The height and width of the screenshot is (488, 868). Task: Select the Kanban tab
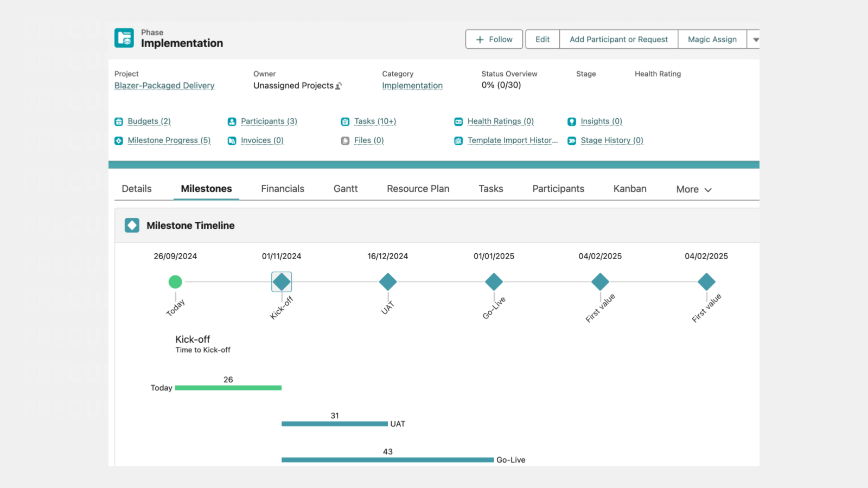coord(630,189)
